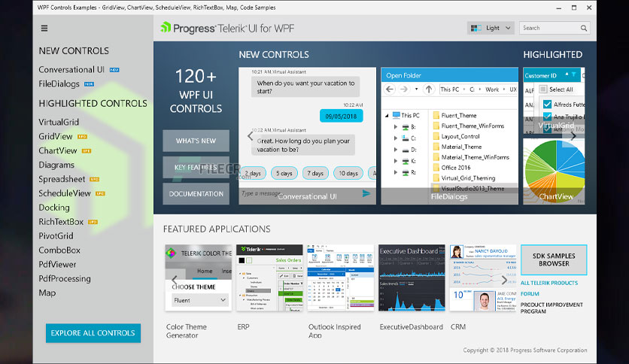Open Product Improvement Program link
This screenshot has height=364, width=629.
tap(552, 308)
